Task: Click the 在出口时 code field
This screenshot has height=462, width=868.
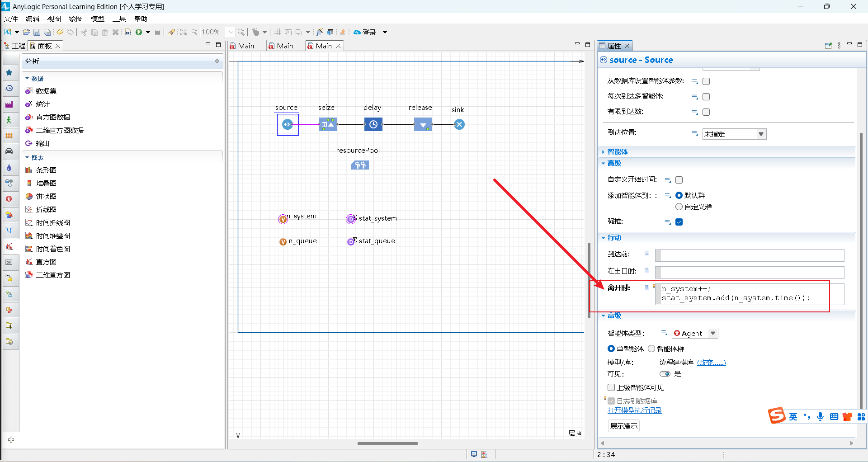Action: click(x=750, y=273)
